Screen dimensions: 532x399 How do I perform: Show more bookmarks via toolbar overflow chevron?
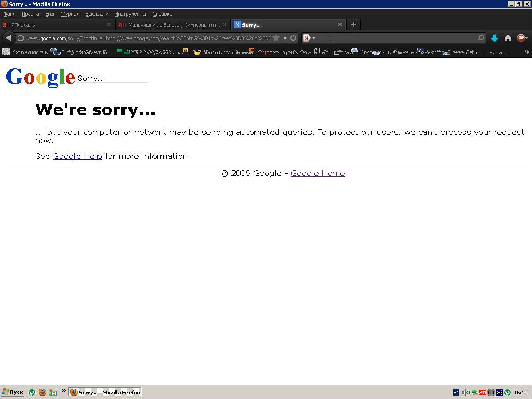(527, 52)
